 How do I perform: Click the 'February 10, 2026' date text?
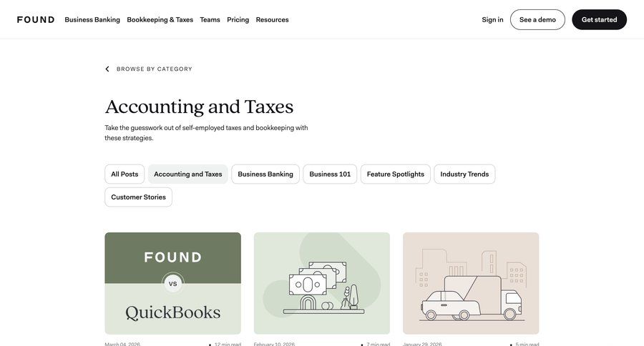(x=274, y=344)
